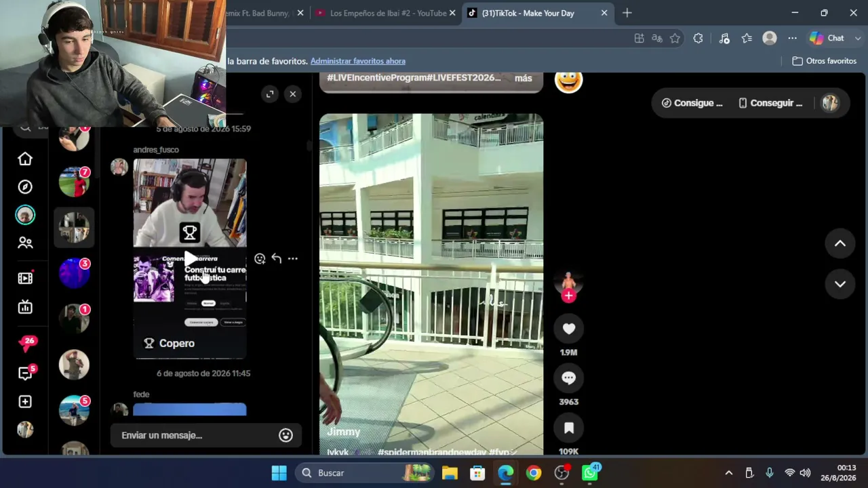Open the Edge favorites list icon
This screenshot has width=868, height=488.
pos(747,39)
